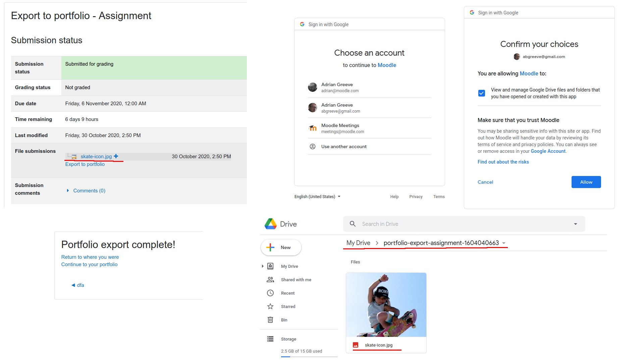Expand the My Drive tree arrow in sidebar
This screenshot has width=644, height=362.
[x=263, y=266]
